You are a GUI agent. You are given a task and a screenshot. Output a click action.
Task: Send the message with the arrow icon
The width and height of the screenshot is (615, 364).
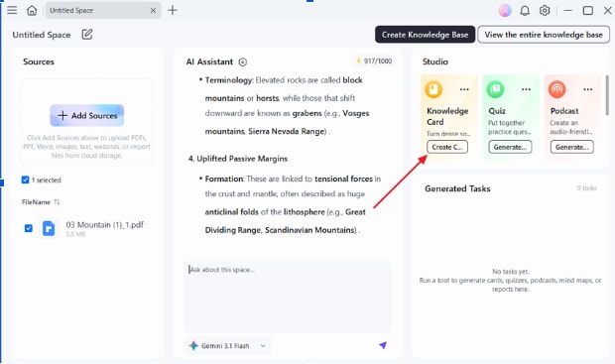383,345
